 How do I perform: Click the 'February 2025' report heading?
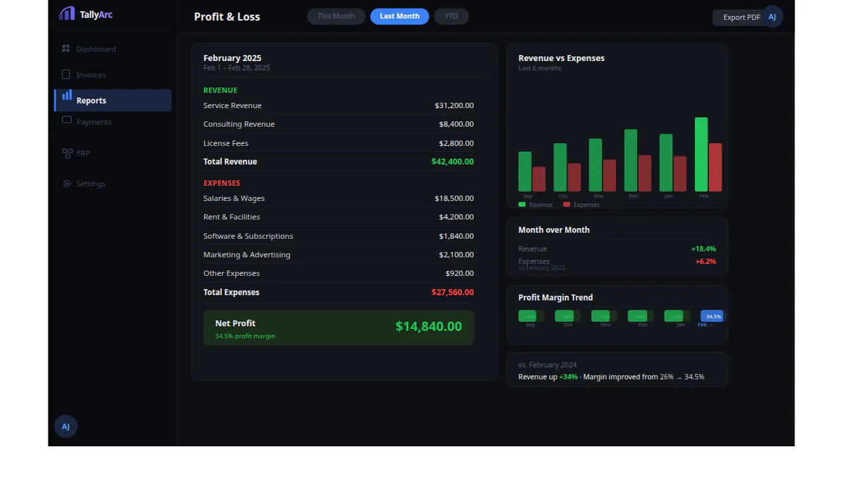232,58
